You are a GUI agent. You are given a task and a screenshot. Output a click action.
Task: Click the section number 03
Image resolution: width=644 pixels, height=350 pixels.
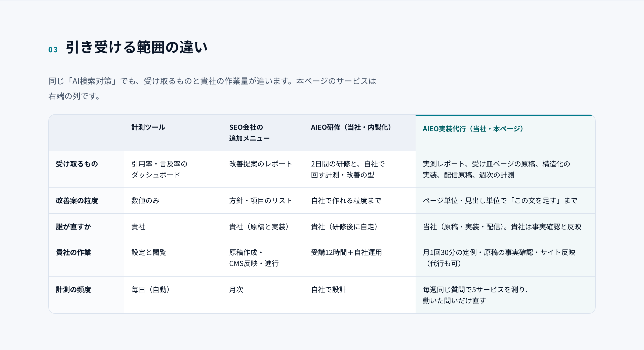point(53,50)
